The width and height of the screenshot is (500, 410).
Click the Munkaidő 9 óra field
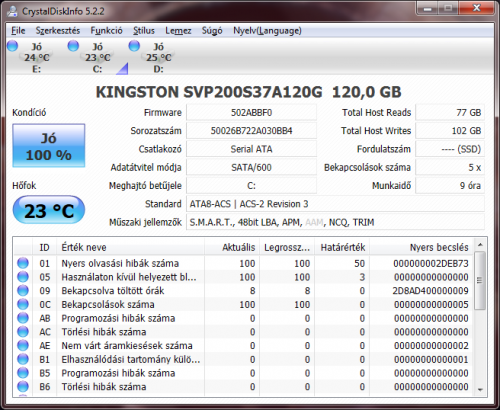pos(450,186)
